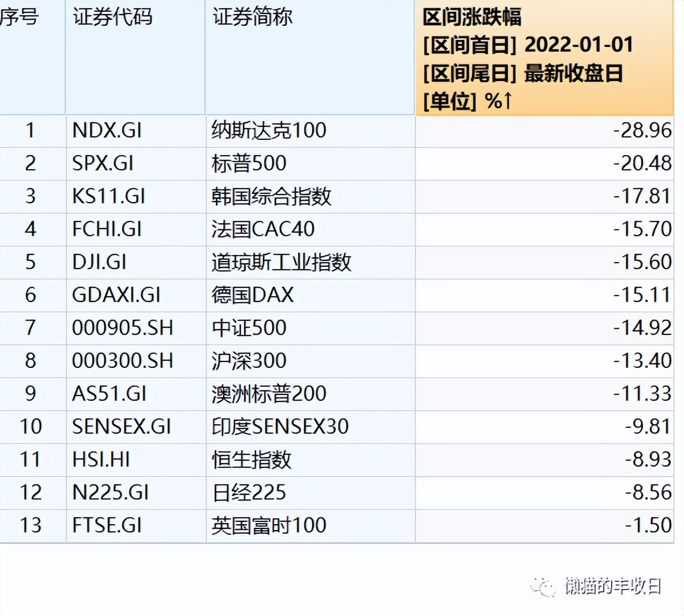This screenshot has width=684, height=616.
Task: Select code FTSE.GI
Action: 107,525
